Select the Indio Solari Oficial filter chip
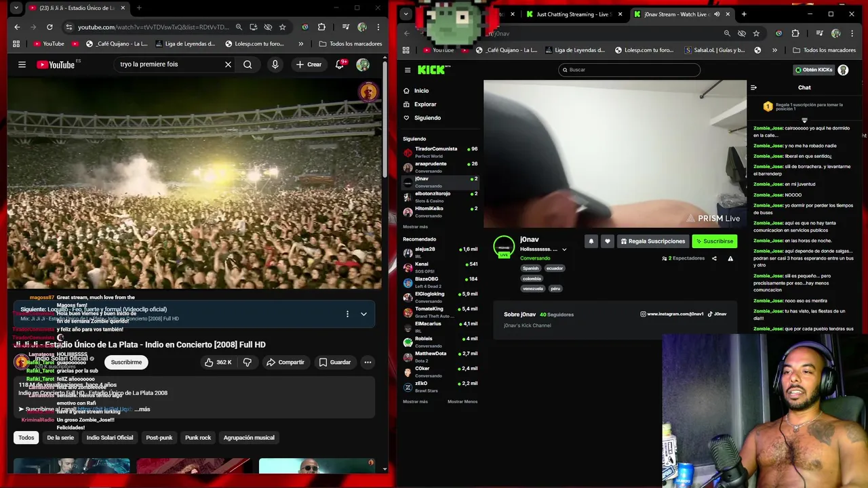 click(110, 438)
